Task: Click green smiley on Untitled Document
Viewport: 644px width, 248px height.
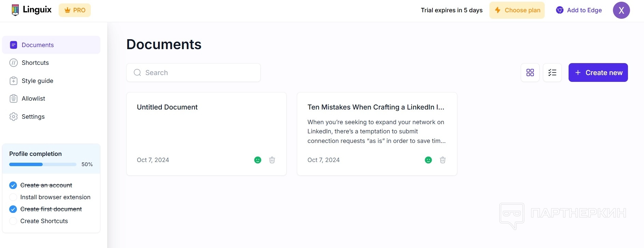Action: pos(258,160)
